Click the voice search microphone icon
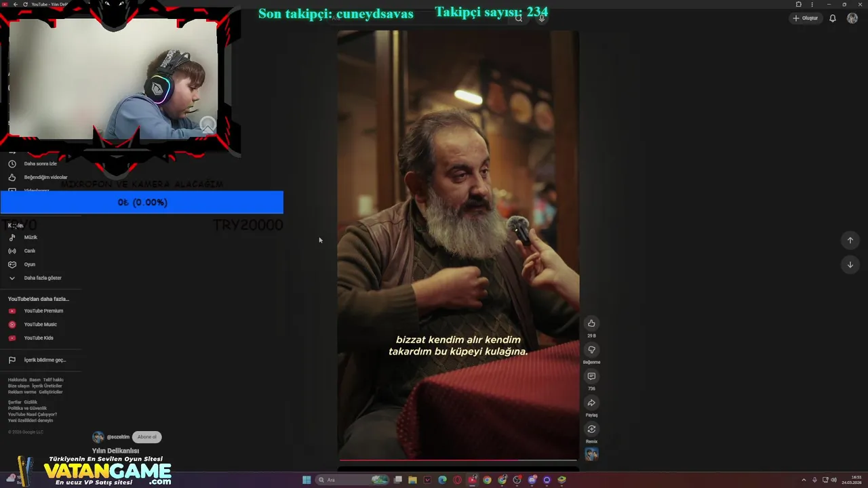This screenshot has width=868, height=488. point(541,18)
